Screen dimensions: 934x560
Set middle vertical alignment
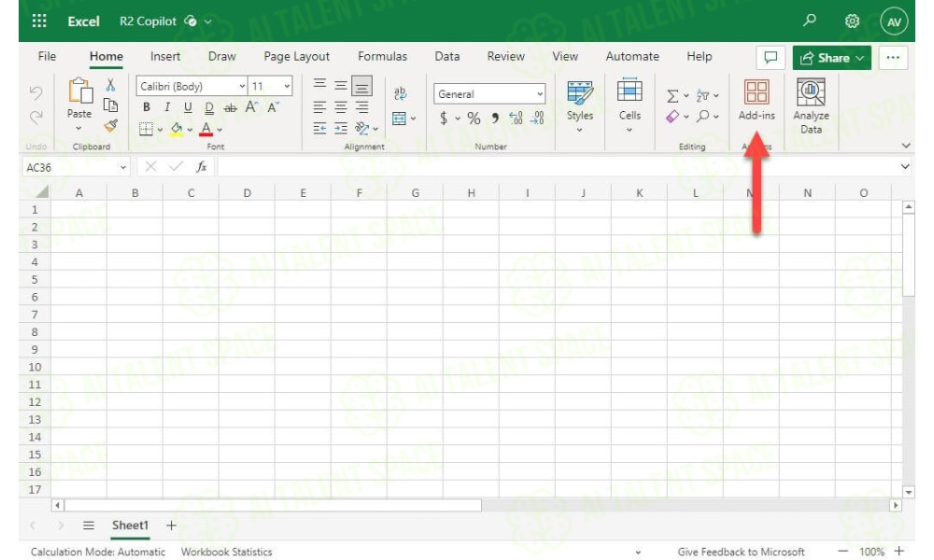pyautogui.click(x=341, y=86)
